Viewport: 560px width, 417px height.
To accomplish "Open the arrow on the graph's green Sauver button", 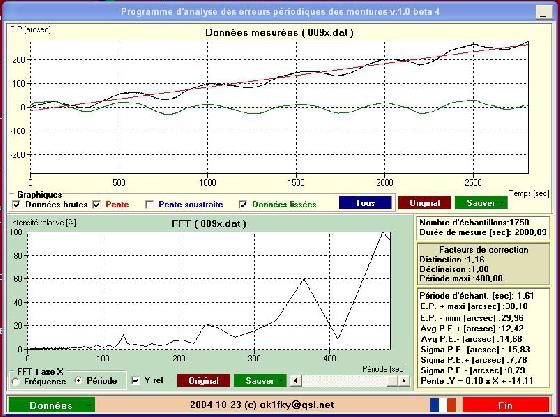I will [502, 203].
